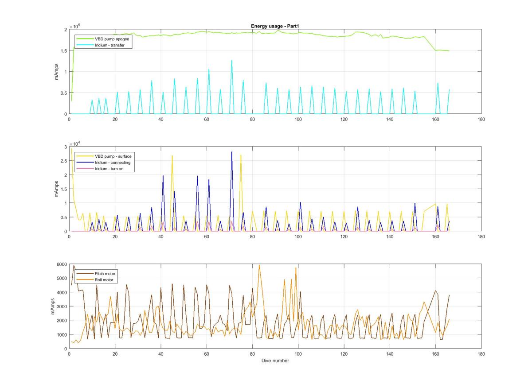Click the 'Dive number' x-axis label
The image size is (532, 392).
(x=275, y=361)
